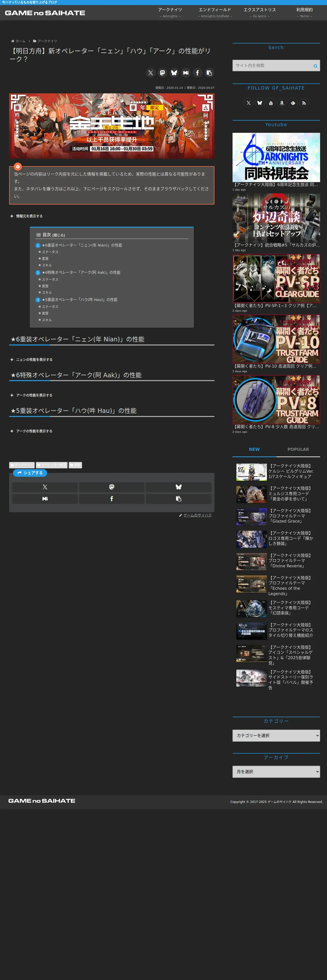Click the search magnifier icon

pos(315,66)
